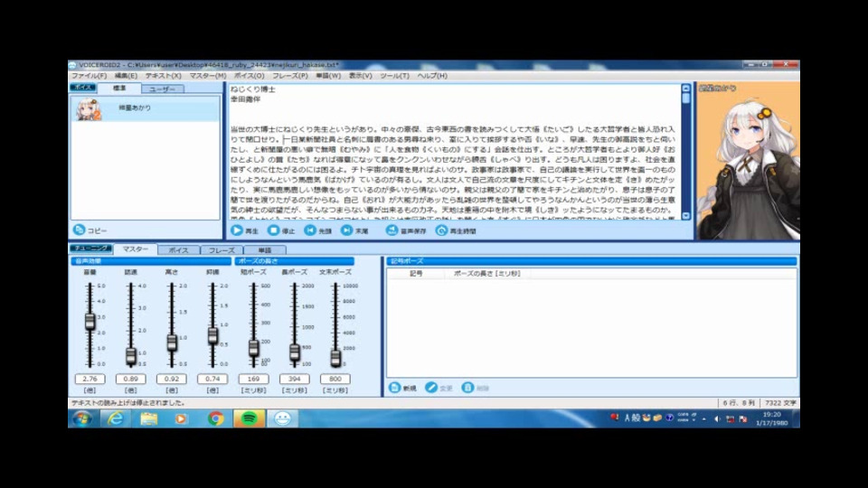Screen dimensions: 868x488
Task: Click the VOICEROID2 taskbar icon
Action: (282, 418)
